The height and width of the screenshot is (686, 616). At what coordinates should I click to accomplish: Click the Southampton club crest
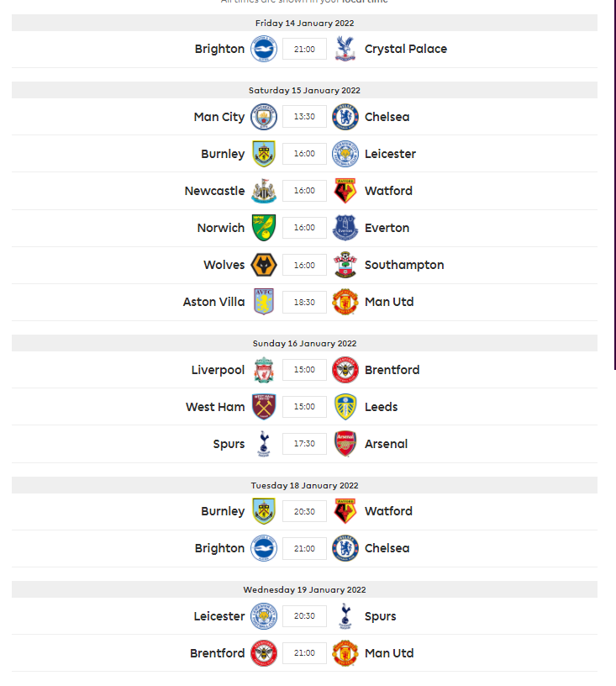pyautogui.click(x=345, y=265)
